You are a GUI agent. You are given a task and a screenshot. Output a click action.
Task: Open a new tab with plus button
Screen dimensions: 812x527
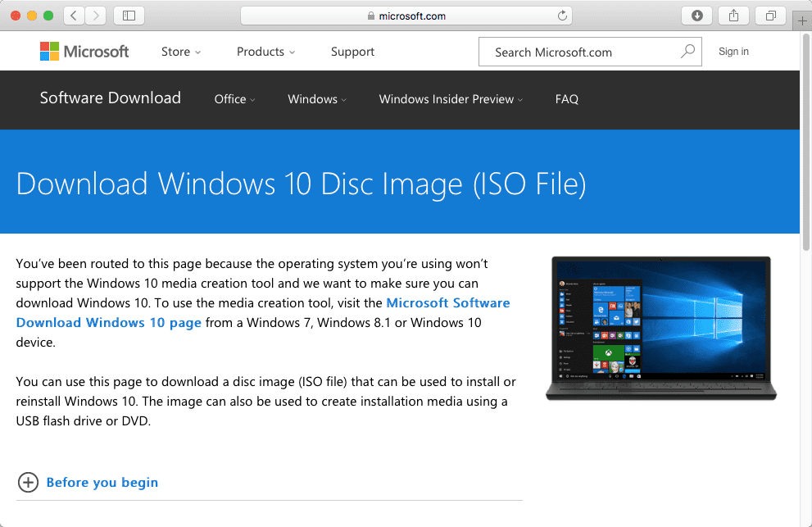click(x=802, y=21)
